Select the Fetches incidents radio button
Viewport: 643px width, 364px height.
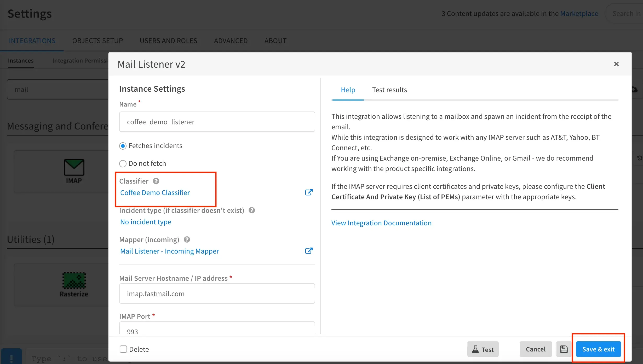123,145
